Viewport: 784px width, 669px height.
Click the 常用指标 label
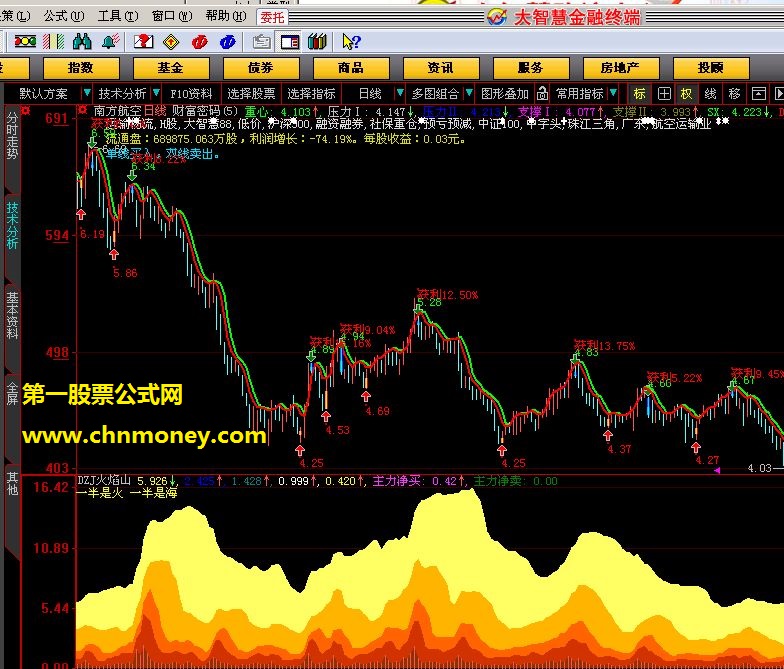click(x=580, y=94)
